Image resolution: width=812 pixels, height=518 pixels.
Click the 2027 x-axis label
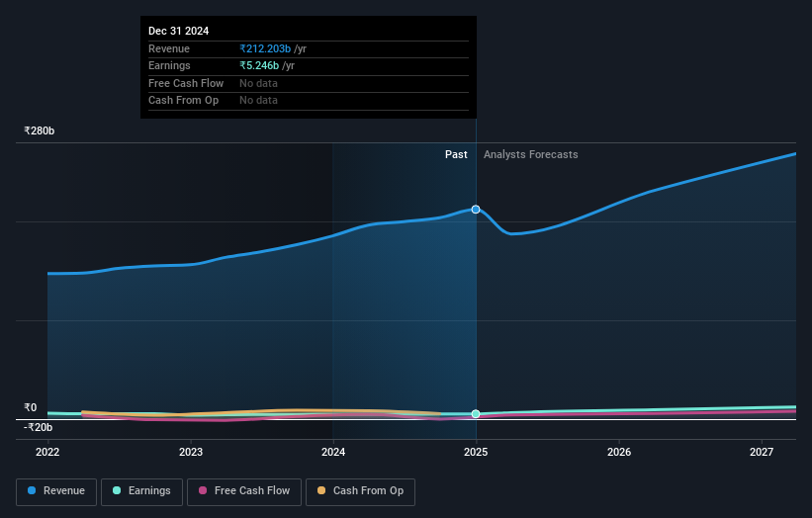tap(762, 452)
